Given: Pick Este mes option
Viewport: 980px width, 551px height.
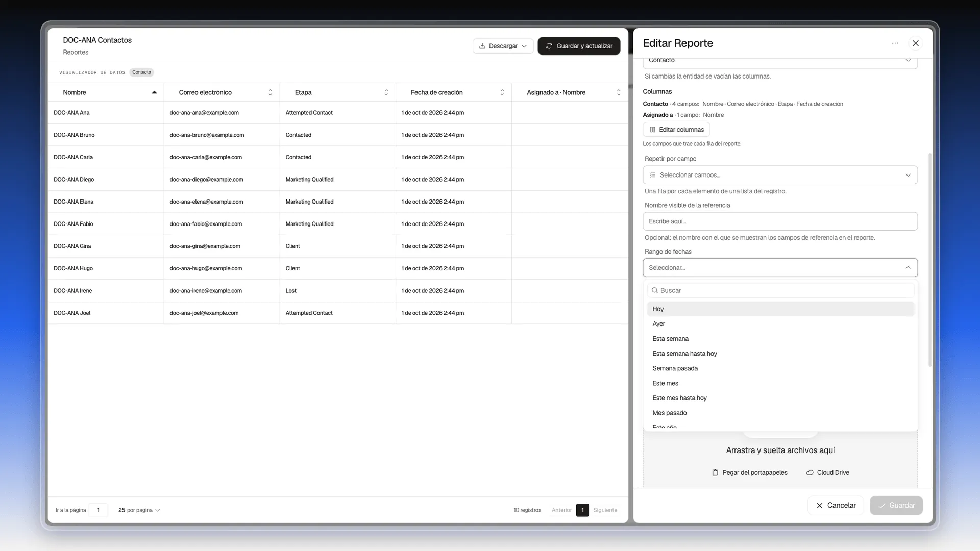Looking at the screenshot, I should (780, 383).
